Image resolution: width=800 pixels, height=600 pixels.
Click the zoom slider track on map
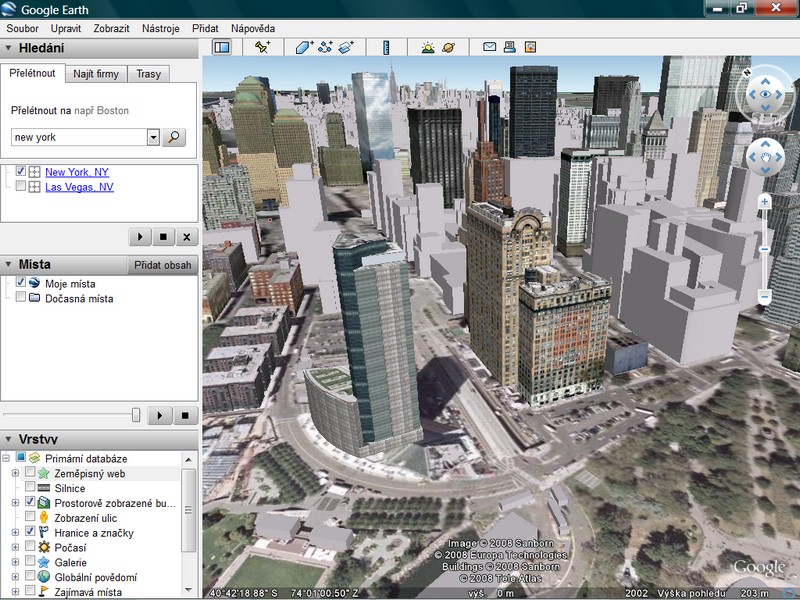pos(764,249)
